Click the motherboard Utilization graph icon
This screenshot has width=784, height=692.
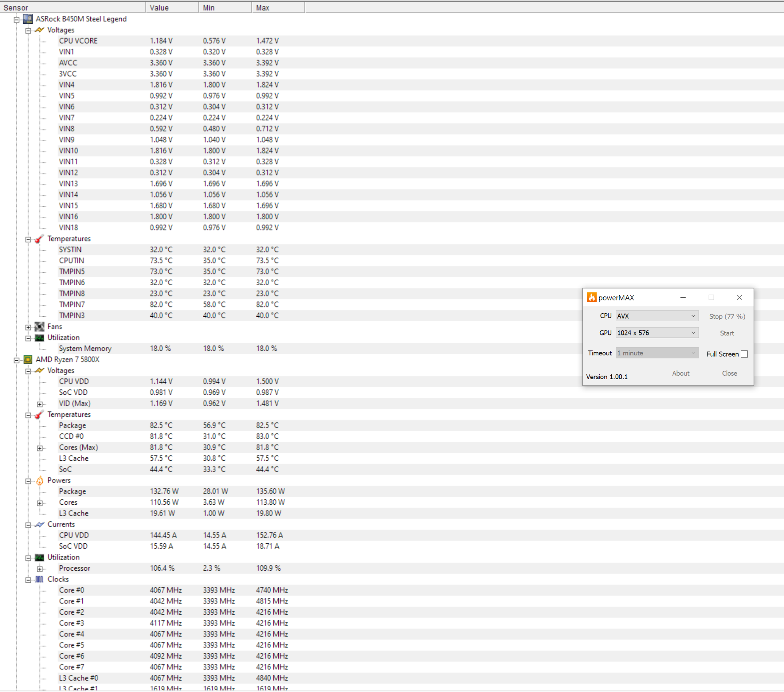point(39,338)
